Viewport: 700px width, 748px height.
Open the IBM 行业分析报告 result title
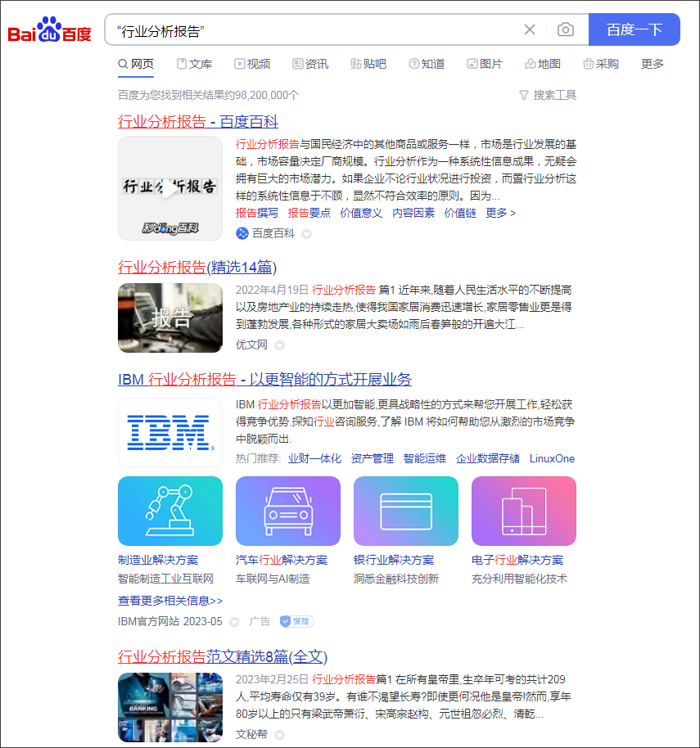tap(264, 380)
